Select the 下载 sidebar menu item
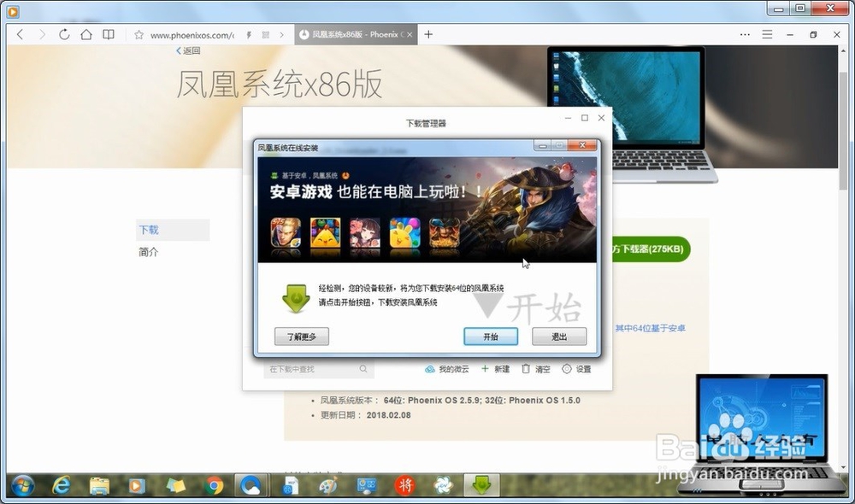 tap(173, 230)
